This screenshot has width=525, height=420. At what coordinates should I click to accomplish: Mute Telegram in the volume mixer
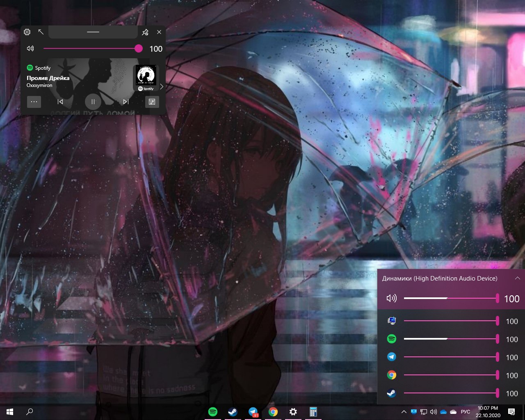[392, 357]
